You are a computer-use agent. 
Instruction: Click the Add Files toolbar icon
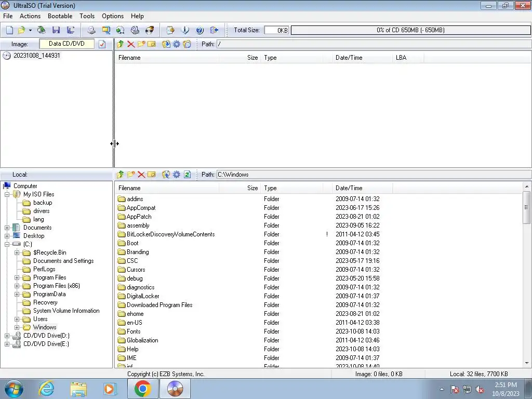coord(170,30)
